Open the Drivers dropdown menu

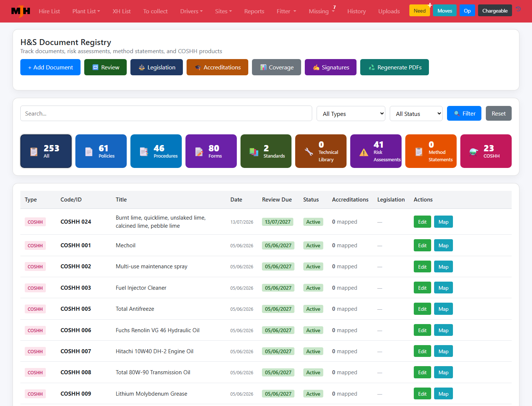pos(191,11)
